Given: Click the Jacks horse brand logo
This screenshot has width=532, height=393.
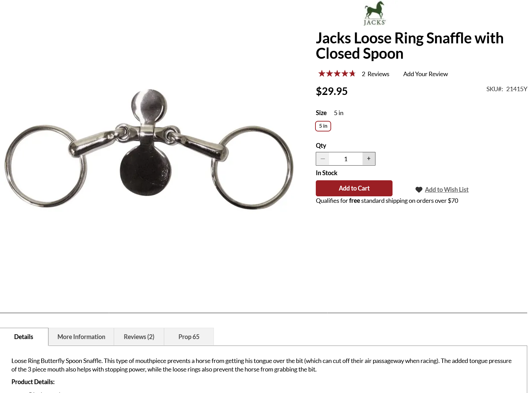Looking at the screenshot, I should click(374, 13).
